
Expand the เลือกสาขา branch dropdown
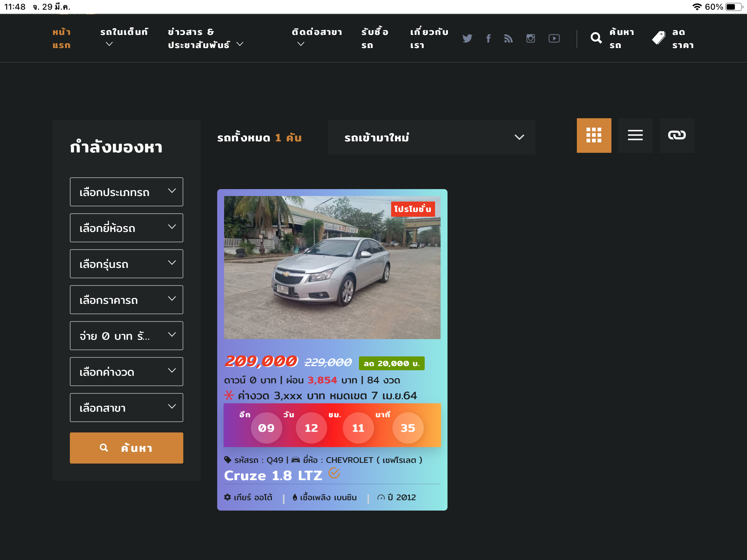point(127,408)
